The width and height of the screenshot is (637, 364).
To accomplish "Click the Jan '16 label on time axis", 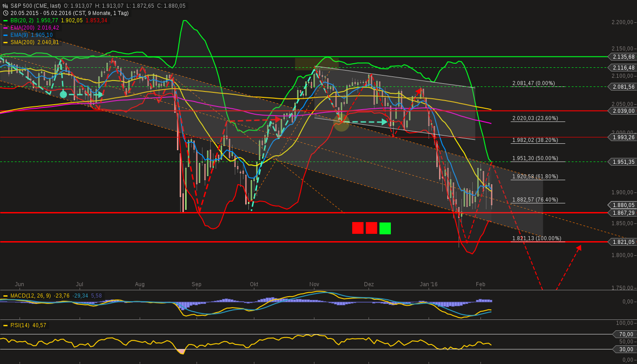I will click(x=428, y=284).
